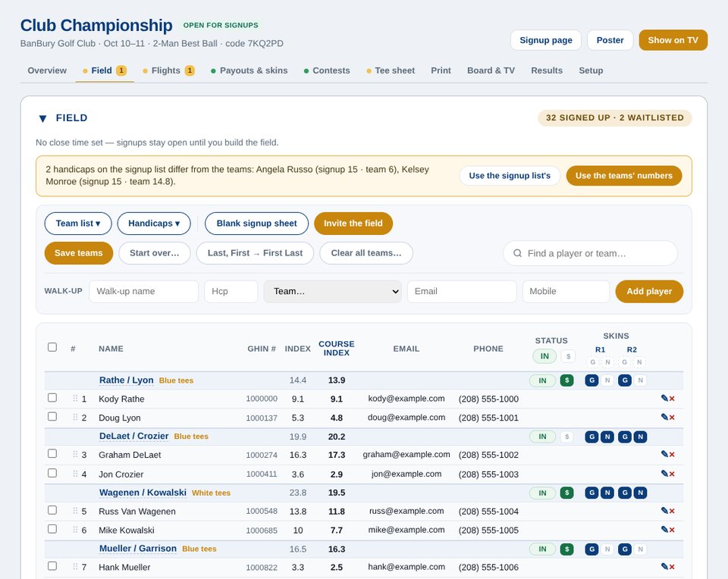Toggle IN status for the Rathe / Lyon team
The width and height of the screenshot is (728, 579).
tap(542, 380)
